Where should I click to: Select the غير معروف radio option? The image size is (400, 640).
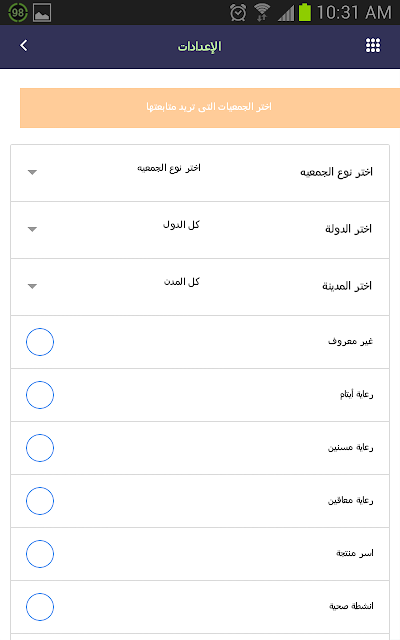[40, 342]
